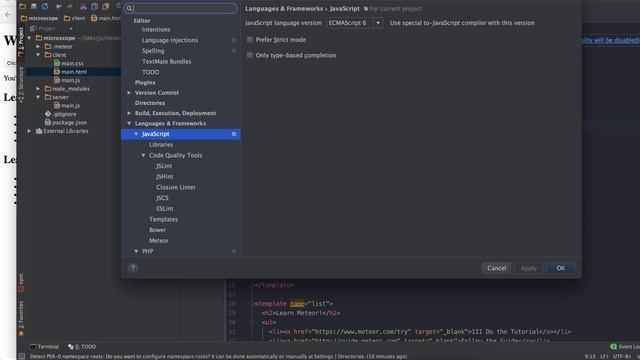Select Closure Linter settings item
Viewport: 640px width, 360px height.
pos(176,187)
